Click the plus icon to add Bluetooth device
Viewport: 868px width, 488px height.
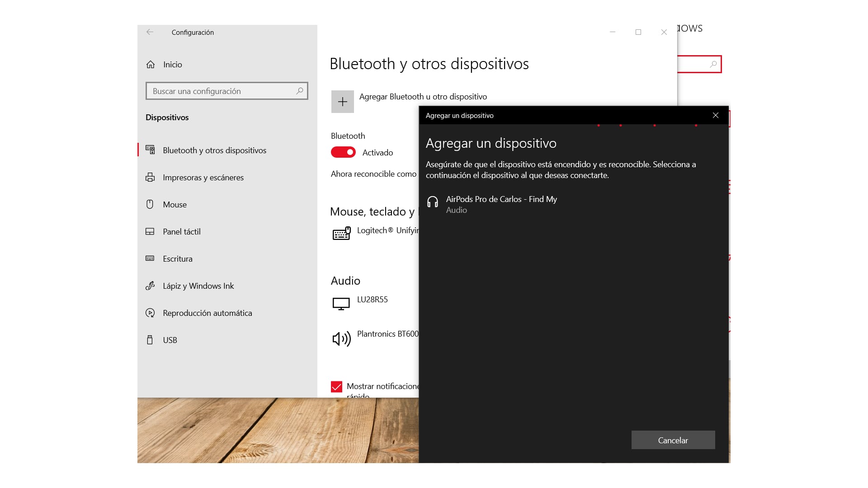pos(343,102)
